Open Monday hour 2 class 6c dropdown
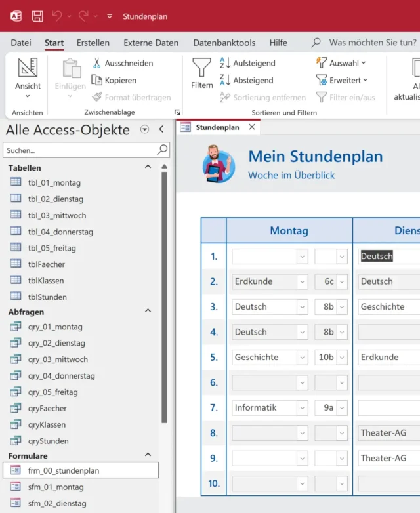The width and height of the screenshot is (420, 513). tap(342, 281)
